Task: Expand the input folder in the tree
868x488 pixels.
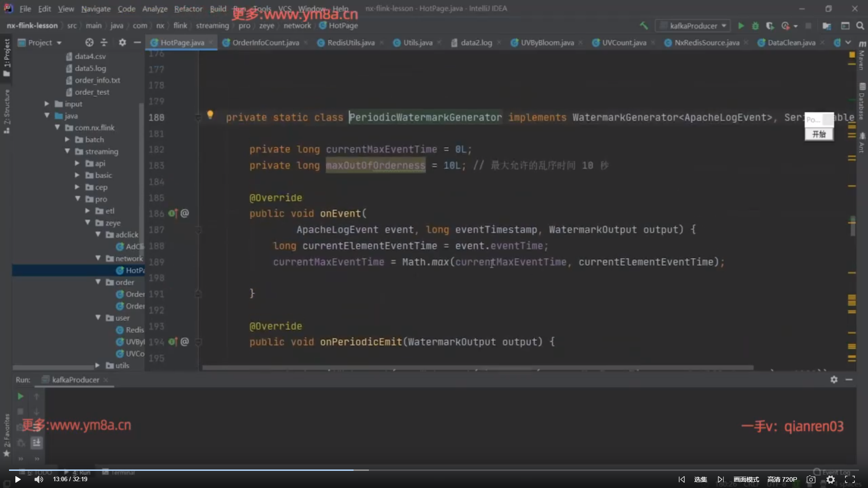Action: [47, 104]
